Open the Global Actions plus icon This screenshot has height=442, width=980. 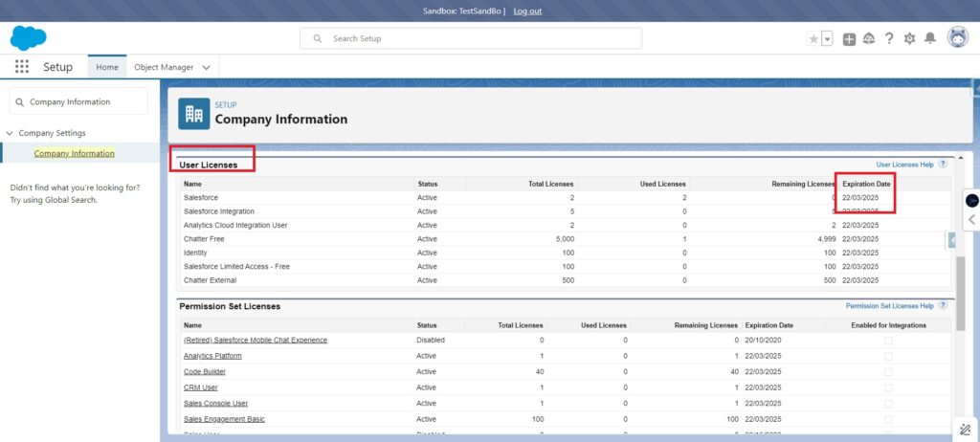tap(849, 38)
